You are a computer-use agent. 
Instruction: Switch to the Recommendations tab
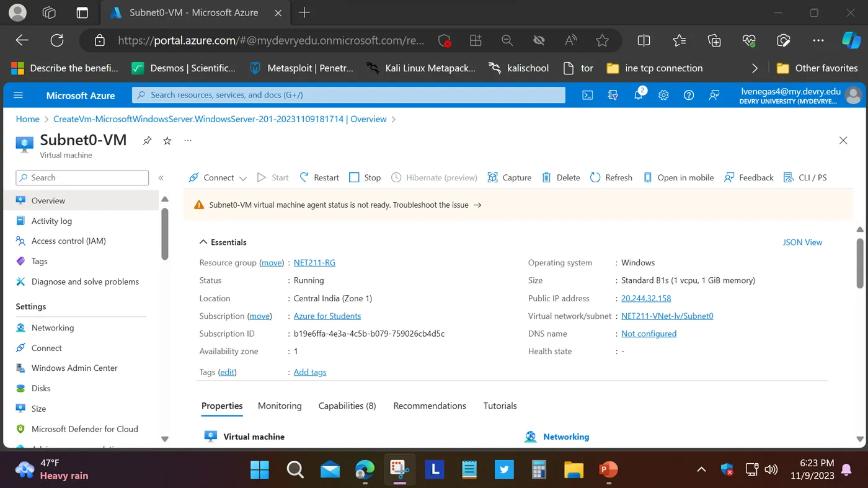(430, 406)
